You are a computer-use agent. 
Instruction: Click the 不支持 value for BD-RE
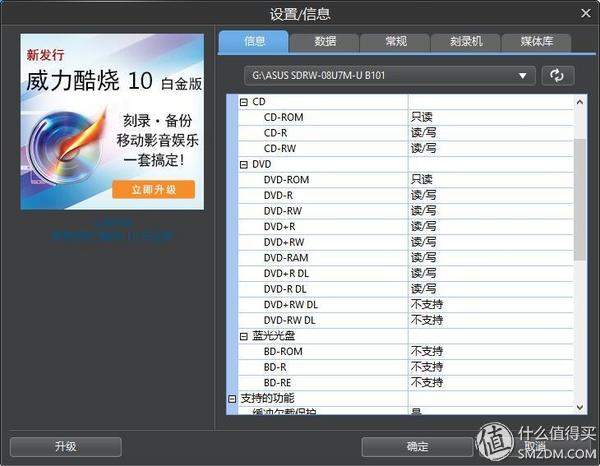pos(427,383)
